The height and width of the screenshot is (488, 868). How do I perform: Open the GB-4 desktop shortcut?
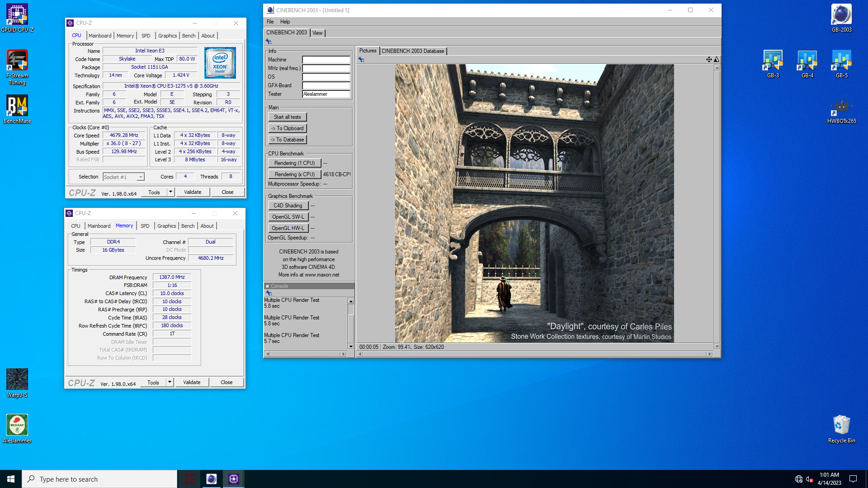click(x=807, y=64)
